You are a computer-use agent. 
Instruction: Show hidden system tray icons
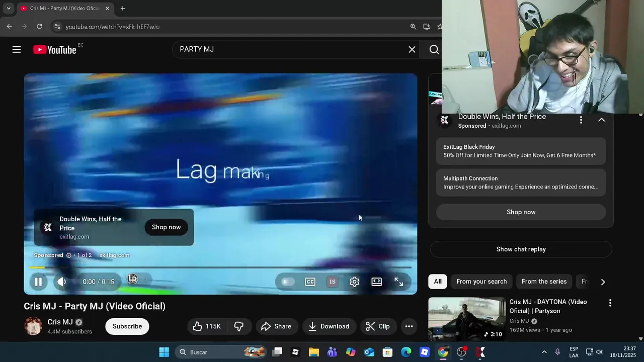(544, 352)
